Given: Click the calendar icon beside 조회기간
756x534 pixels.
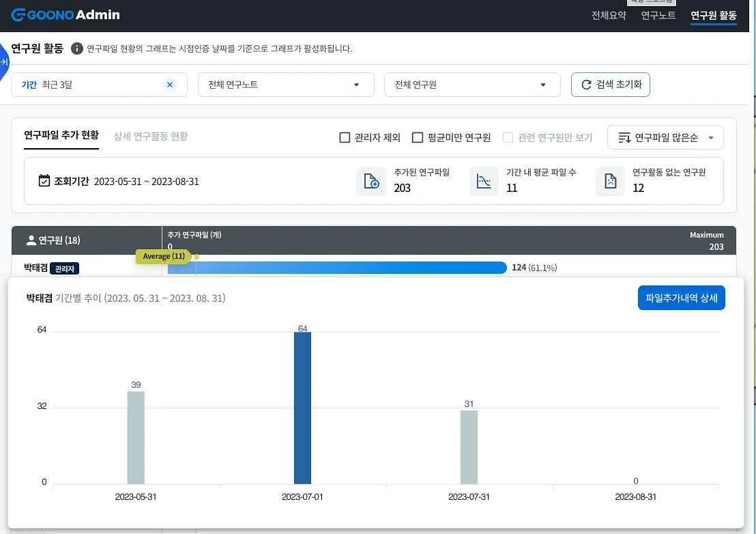Looking at the screenshot, I should point(44,181).
